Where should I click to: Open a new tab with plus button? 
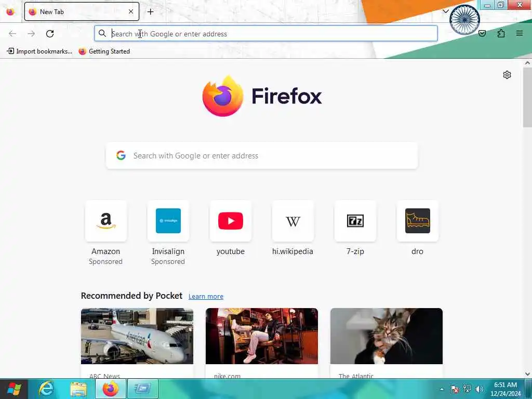pos(150,12)
